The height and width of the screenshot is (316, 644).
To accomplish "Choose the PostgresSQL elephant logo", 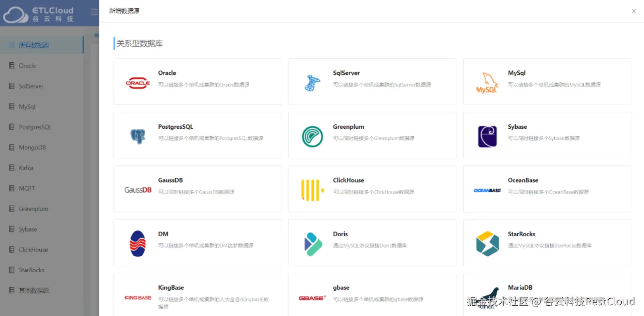I will [x=137, y=136].
